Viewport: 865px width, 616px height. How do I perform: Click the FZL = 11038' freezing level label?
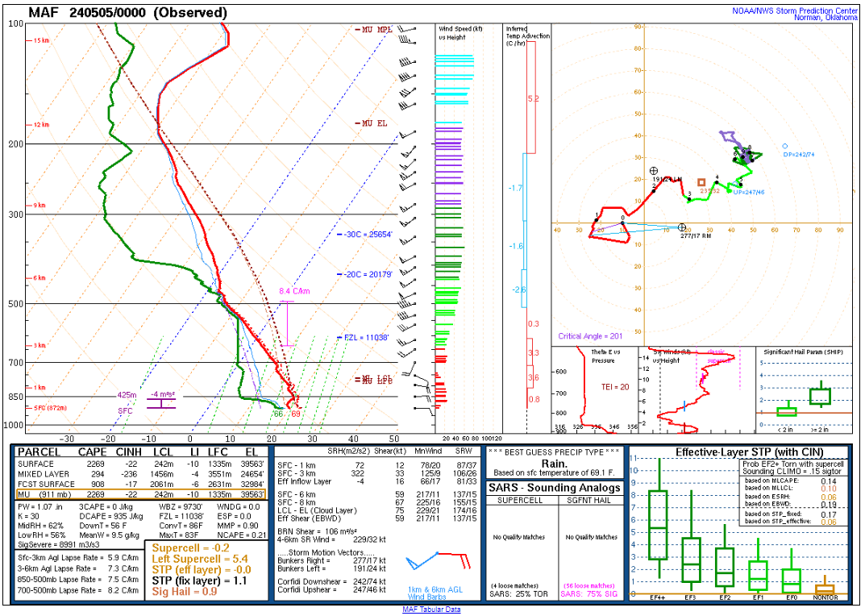pyautogui.click(x=367, y=338)
